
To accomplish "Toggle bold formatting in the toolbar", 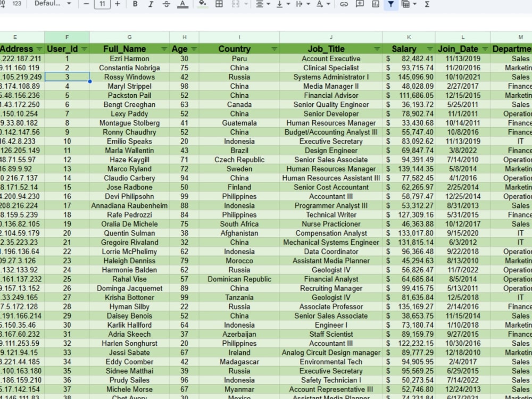I will coord(135,4).
